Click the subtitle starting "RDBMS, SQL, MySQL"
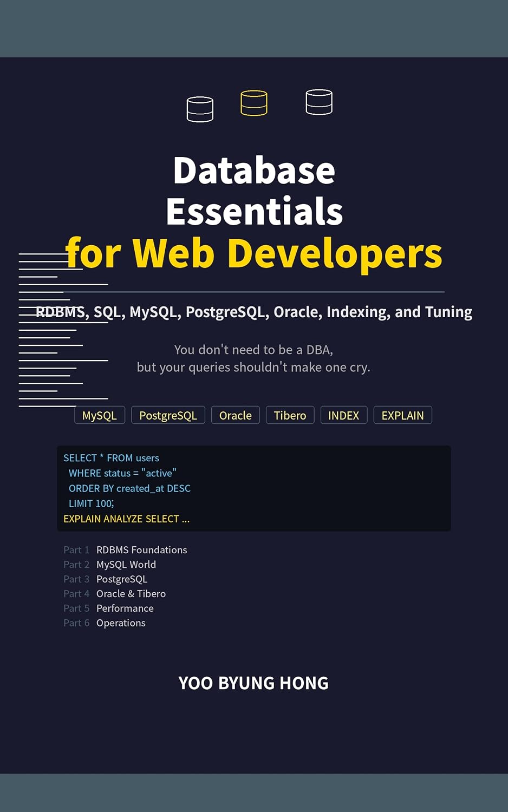The image size is (508, 812). (x=254, y=312)
